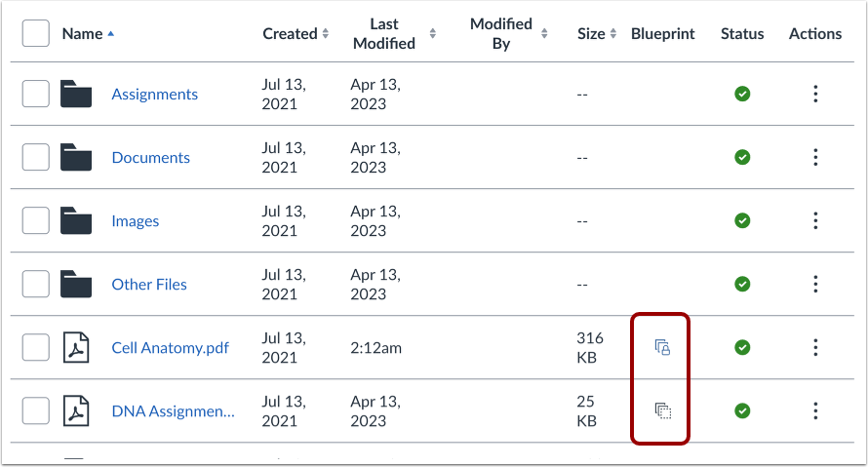Open actions menu for Cell Anatomy.pdf
868x467 pixels.
tap(815, 347)
